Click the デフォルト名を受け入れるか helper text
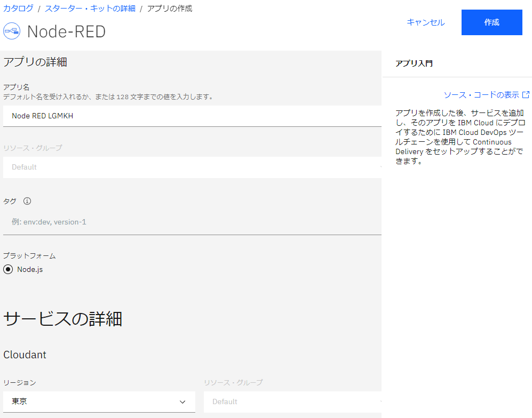The height and width of the screenshot is (418, 532). (108, 97)
